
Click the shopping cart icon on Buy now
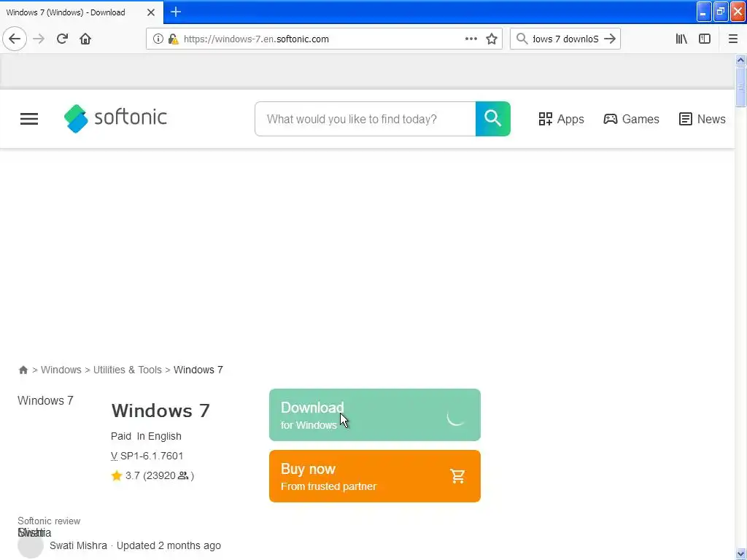(457, 476)
